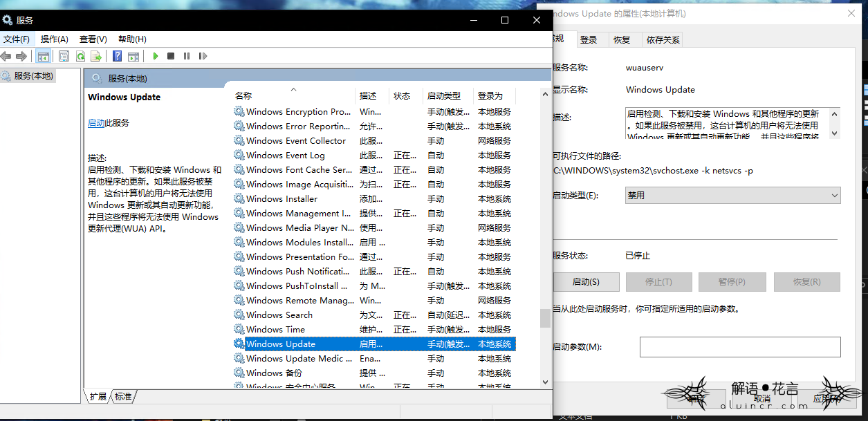Sort the list by the 名称 column header
Viewport: 868px width, 421px height.
tap(293, 95)
